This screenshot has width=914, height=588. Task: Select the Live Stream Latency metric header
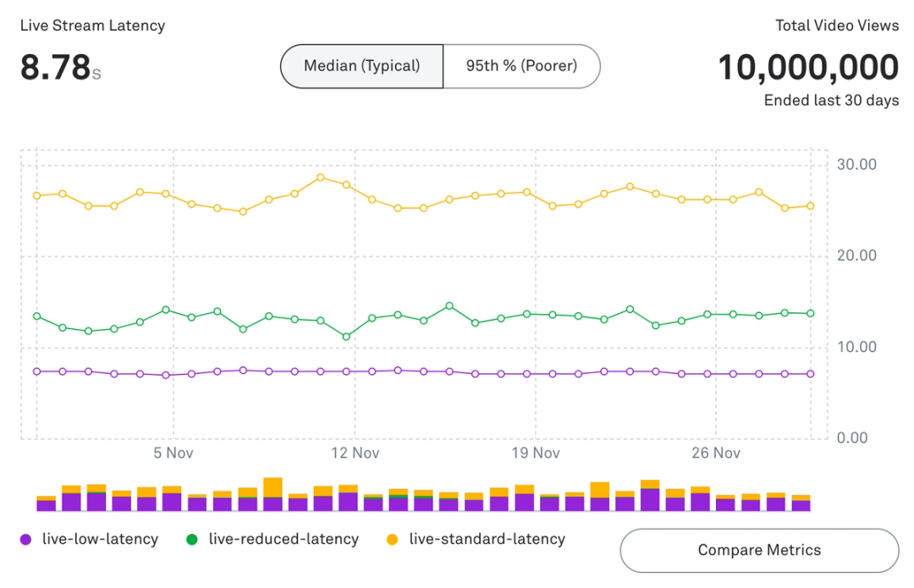tap(92, 25)
